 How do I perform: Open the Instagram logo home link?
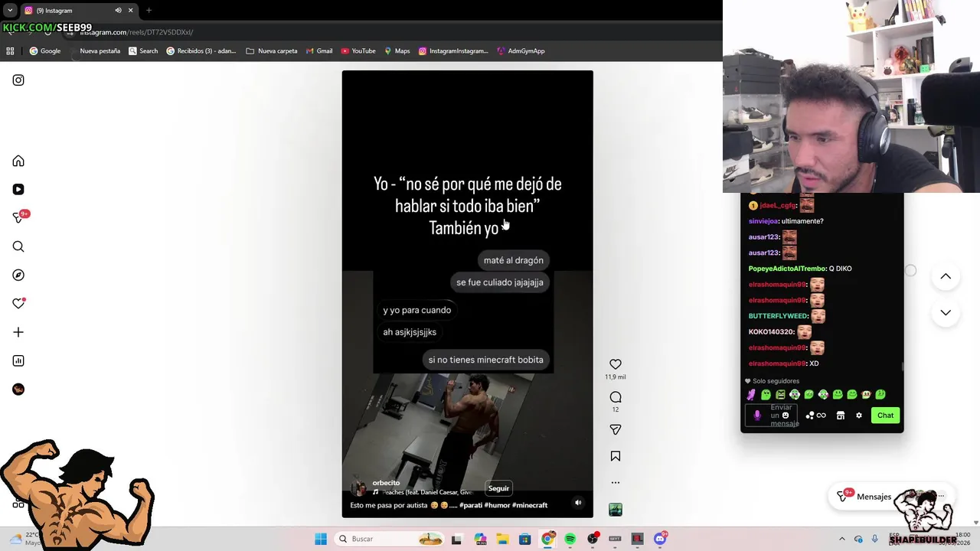click(18, 80)
